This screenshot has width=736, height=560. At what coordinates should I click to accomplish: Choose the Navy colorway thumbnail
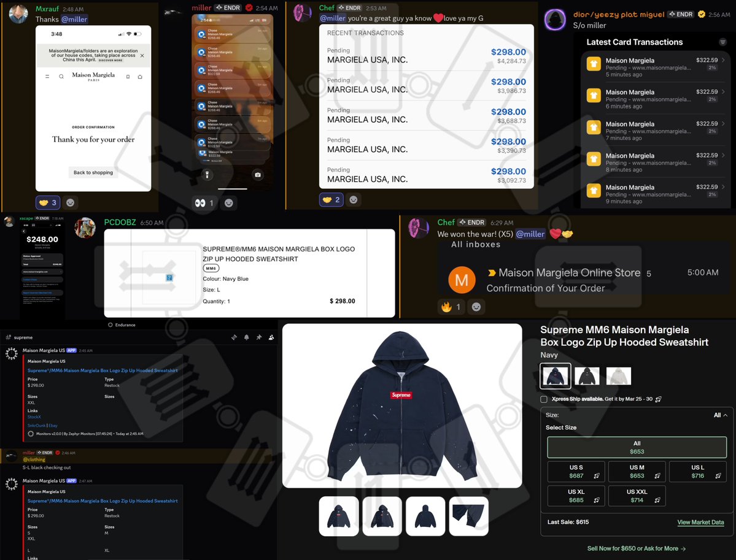tap(556, 376)
